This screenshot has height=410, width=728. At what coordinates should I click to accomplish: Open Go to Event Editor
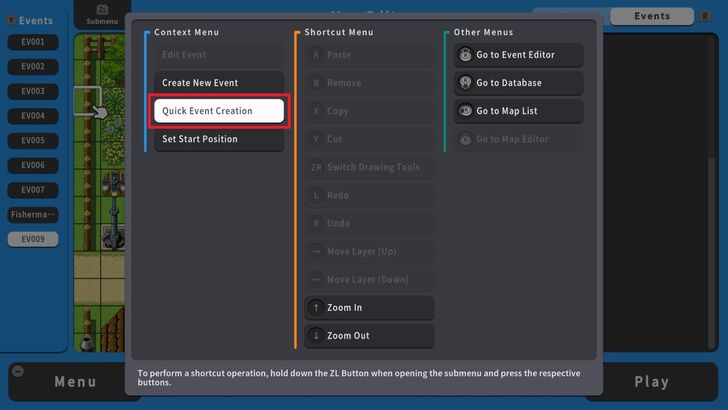point(518,55)
